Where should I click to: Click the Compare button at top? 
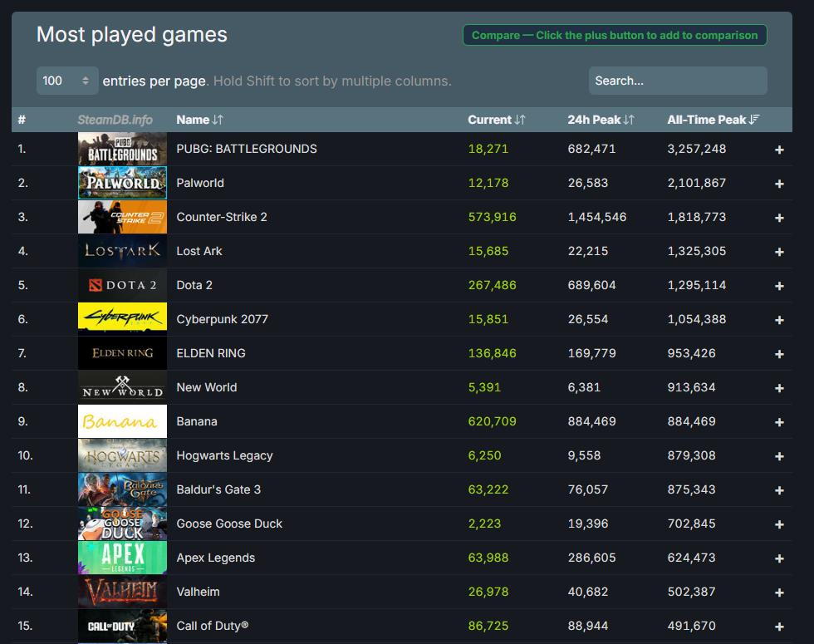pos(614,35)
